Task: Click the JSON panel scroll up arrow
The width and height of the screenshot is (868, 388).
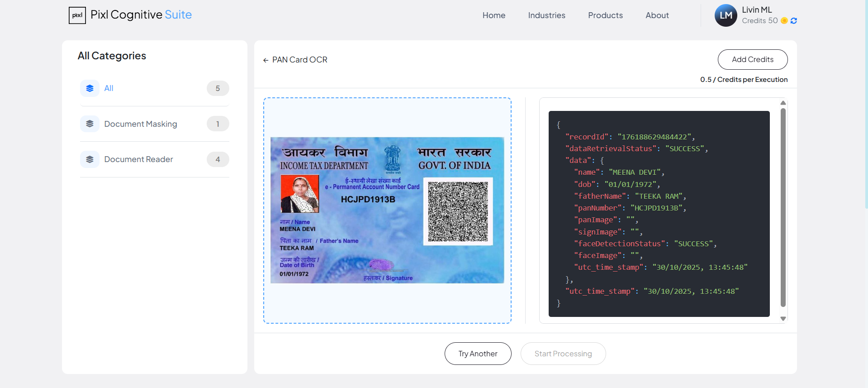Action: point(783,103)
